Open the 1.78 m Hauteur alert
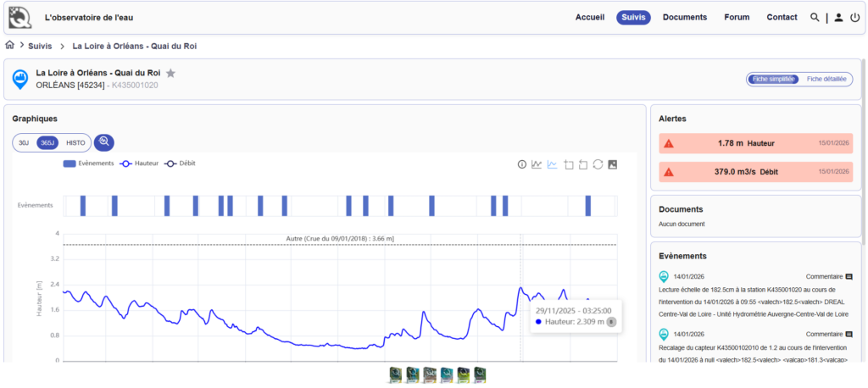 pyautogui.click(x=755, y=143)
